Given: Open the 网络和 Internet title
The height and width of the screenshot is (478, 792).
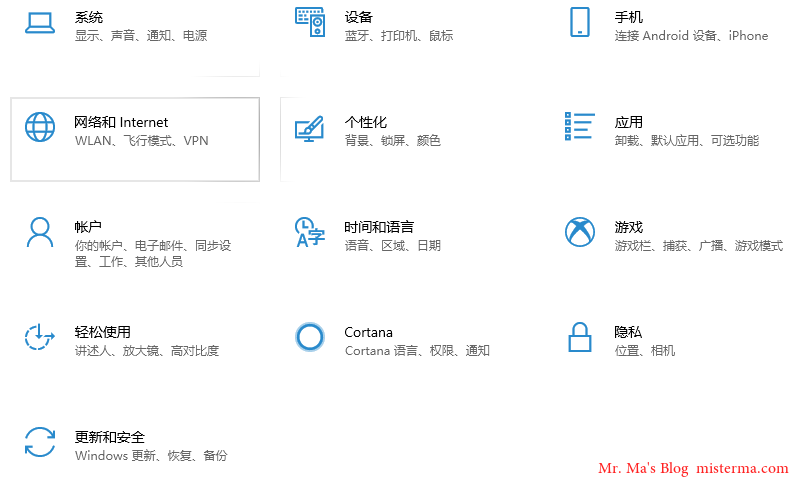Looking at the screenshot, I should tap(121, 122).
